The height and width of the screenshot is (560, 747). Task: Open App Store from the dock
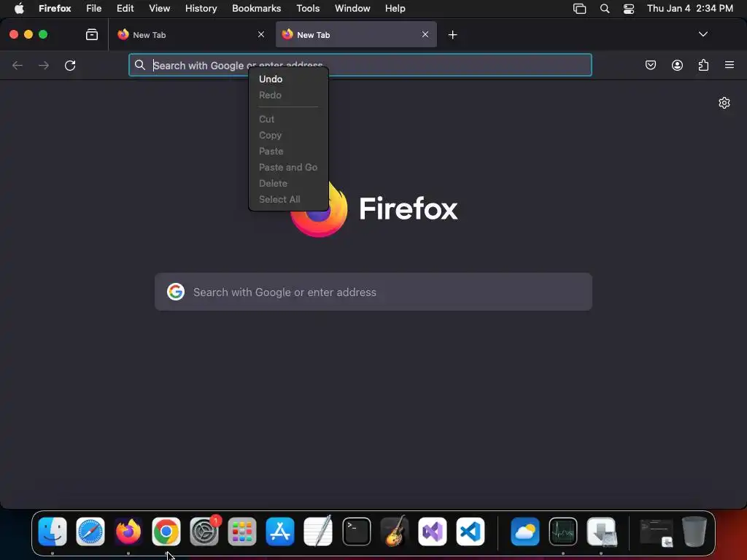click(x=280, y=532)
